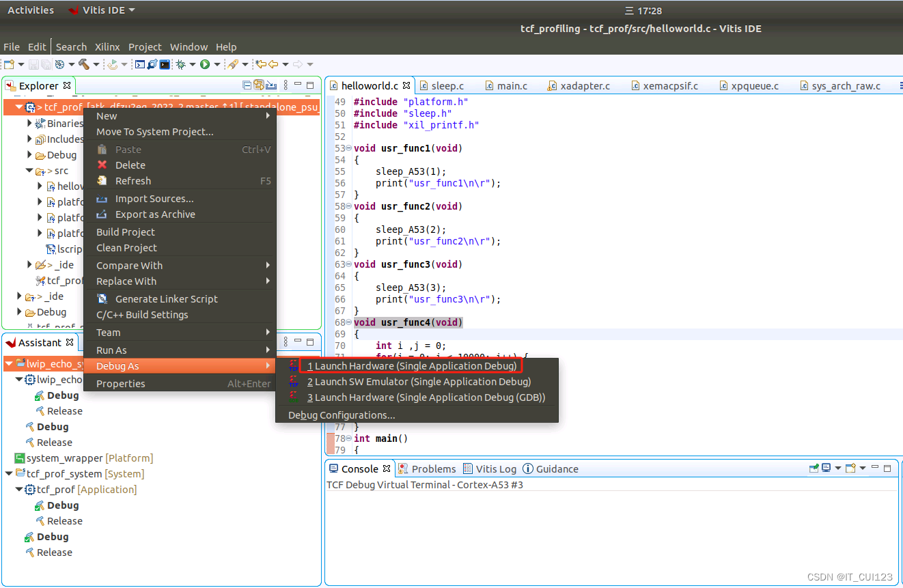Click Open Console icon in Console panel
Viewport: 903px width, 588px height.
click(850, 468)
